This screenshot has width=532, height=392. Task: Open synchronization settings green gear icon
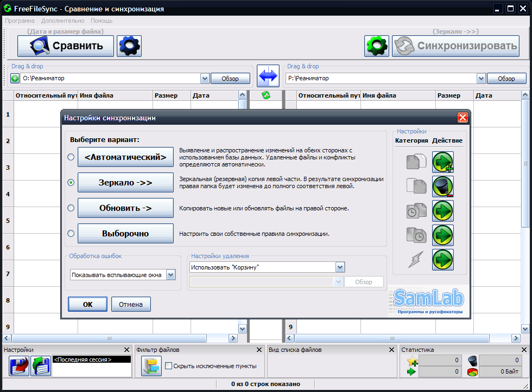[377, 46]
